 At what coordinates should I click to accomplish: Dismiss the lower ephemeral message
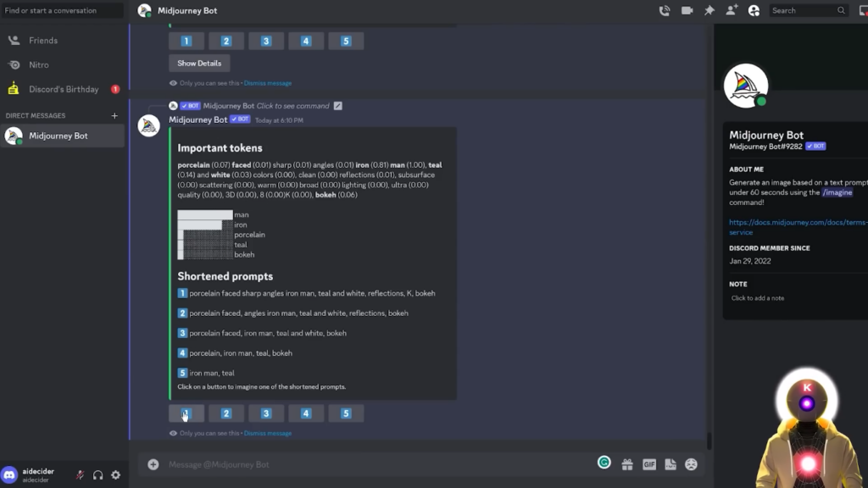268,433
